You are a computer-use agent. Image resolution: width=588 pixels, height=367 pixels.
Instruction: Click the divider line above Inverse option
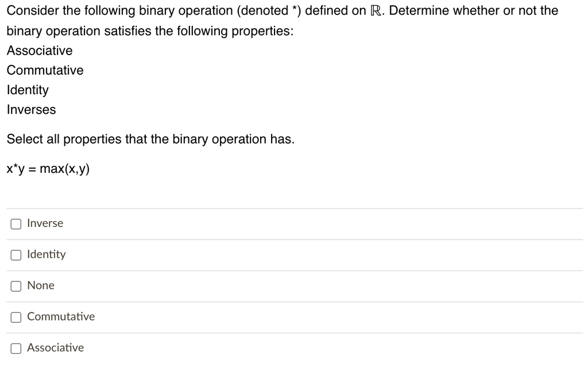tap(294, 208)
